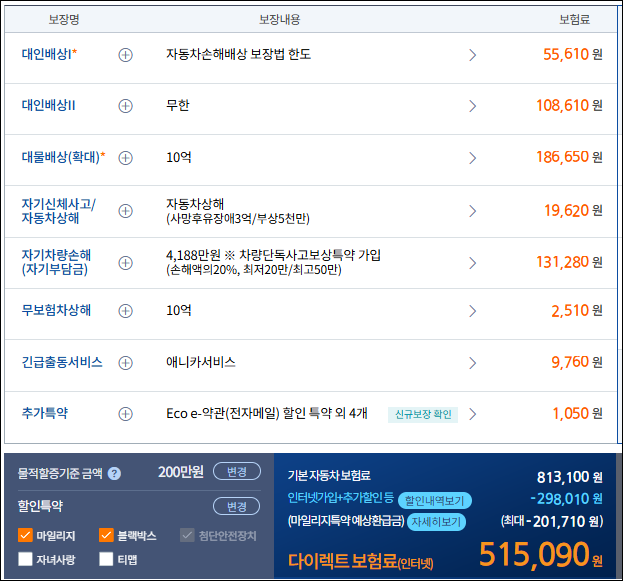Click the 108,610 원 premium amount
Viewport: 623px width, 581px height.
pyautogui.click(x=569, y=105)
